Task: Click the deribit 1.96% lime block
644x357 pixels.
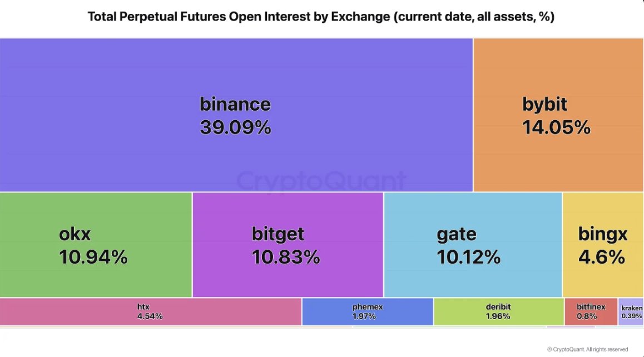Action: (x=499, y=311)
